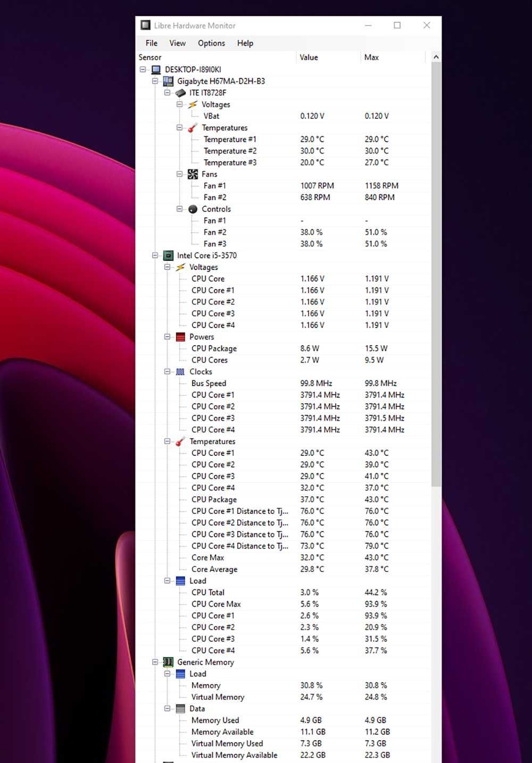The width and height of the screenshot is (532, 763).
Task: Select the Core Average row
Action: [283, 569]
